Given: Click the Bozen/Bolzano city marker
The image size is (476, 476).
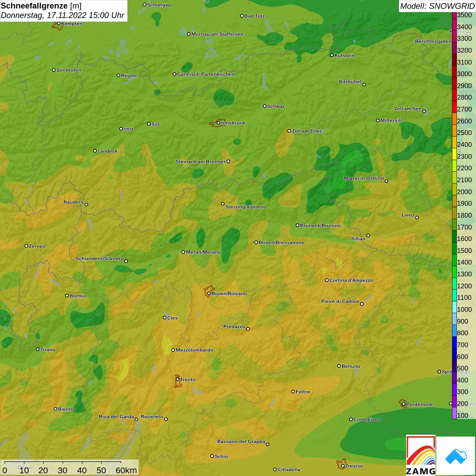Looking at the screenshot, I should (x=209, y=293).
